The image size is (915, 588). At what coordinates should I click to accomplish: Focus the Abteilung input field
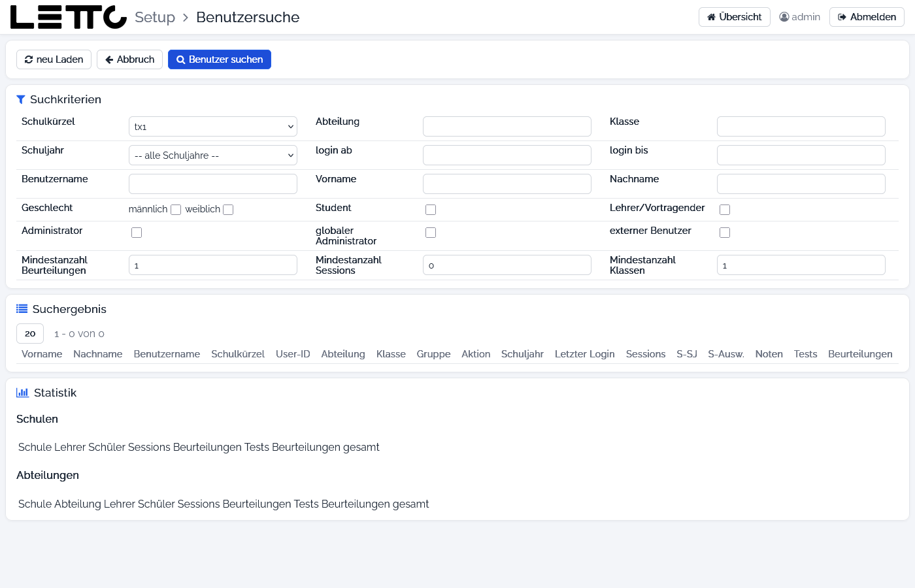[507, 127]
